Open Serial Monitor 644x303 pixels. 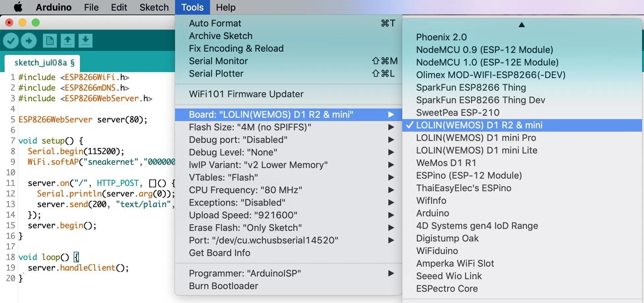(288, 61)
